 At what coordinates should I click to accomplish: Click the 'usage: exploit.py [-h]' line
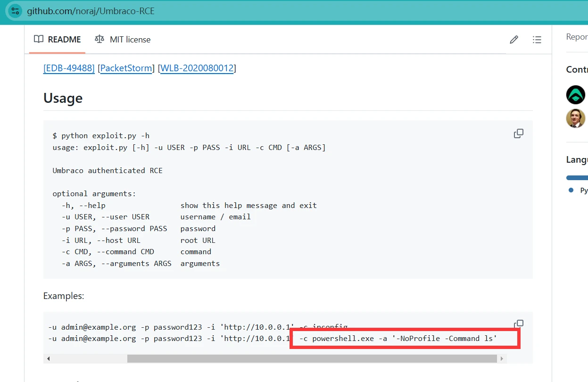[x=189, y=147]
